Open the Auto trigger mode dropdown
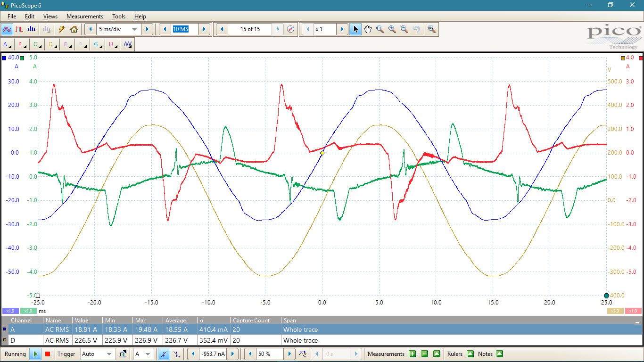Image resolution: width=644 pixels, height=362 pixels. [x=109, y=354]
